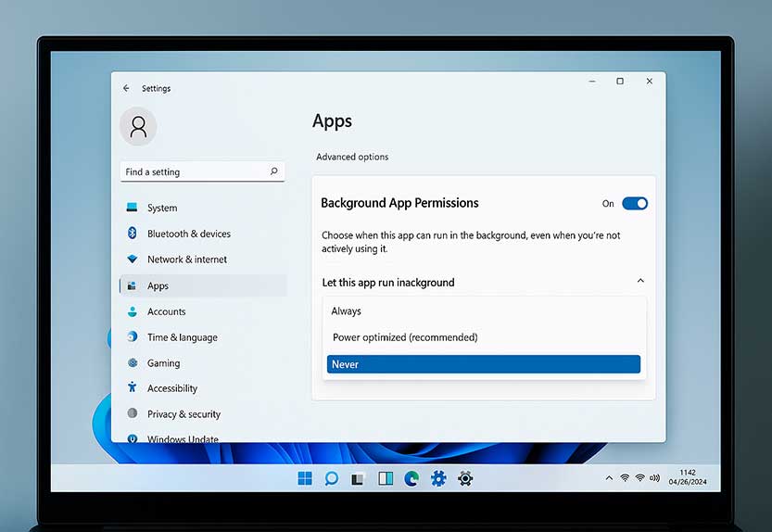Screen dimensions: 772x532
Task: Select the Always option
Action: click(484, 310)
